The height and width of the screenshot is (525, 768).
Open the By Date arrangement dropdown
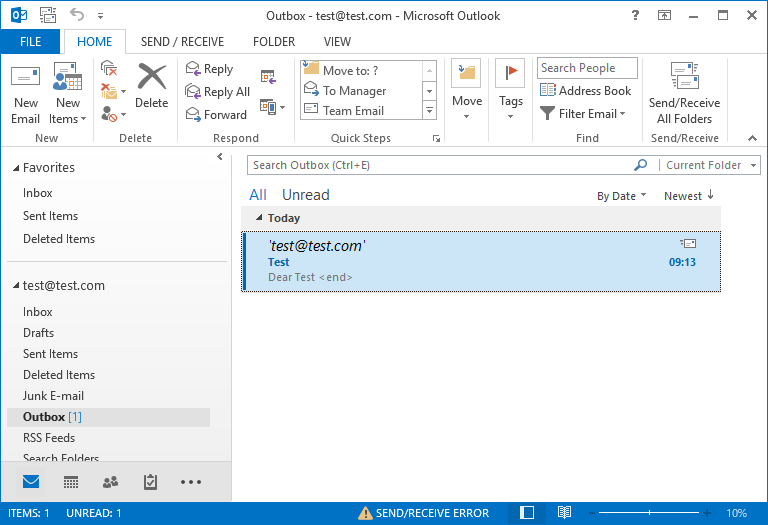[622, 196]
